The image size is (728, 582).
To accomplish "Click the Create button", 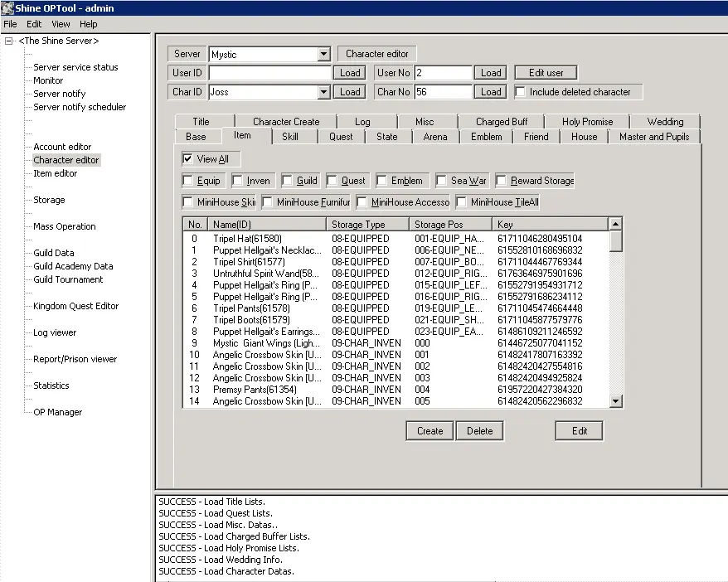I will click(430, 431).
